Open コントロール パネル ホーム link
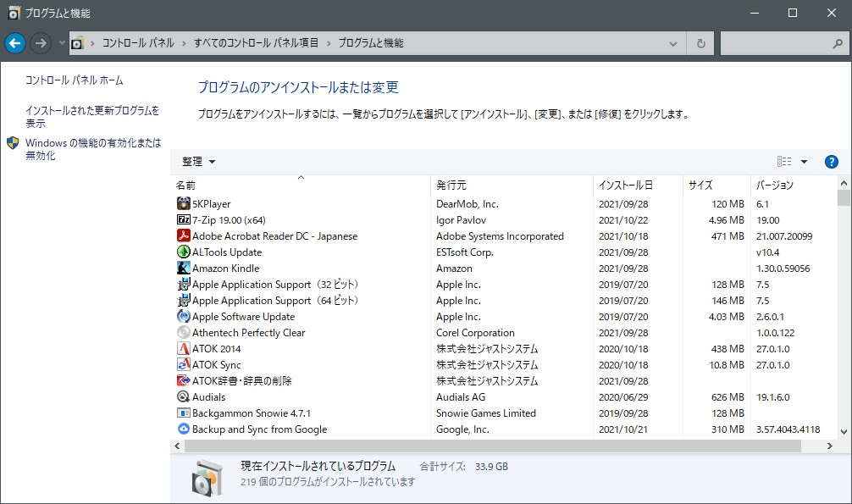Image resolution: width=852 pixels, height=504 pixels. [74, 80]
